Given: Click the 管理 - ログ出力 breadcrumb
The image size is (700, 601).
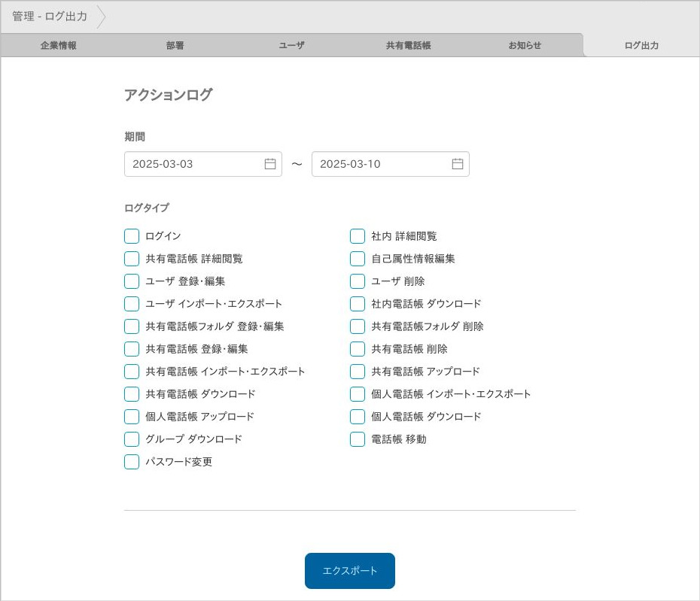Looking at the screenshot, I should pos(50,17).
